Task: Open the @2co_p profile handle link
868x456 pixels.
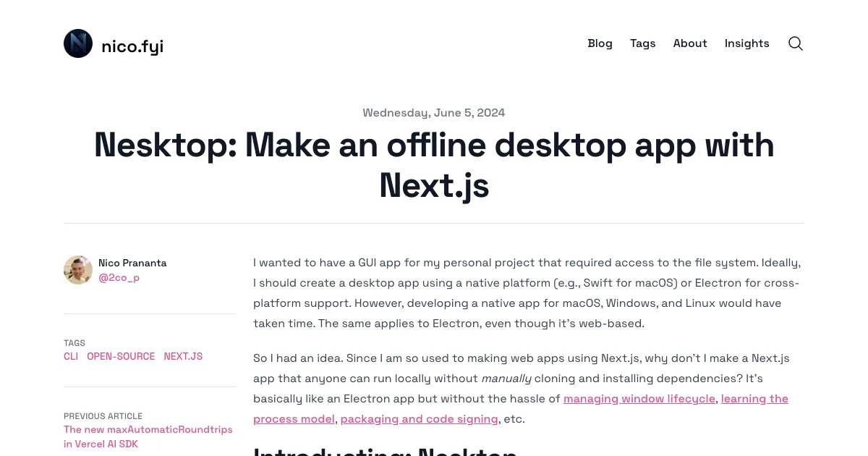Action: coord(119,277)
